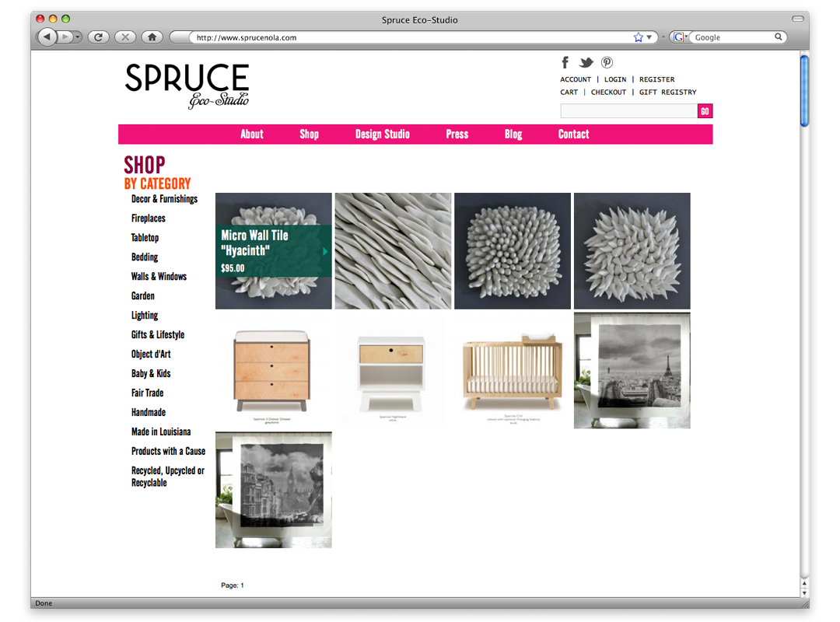Image resolution: width=840 pixels, height=622 pixels.
Task: Expand the Micro Wall Tile Hyacinth detail arrow
Action: click(x=325, y=251)
